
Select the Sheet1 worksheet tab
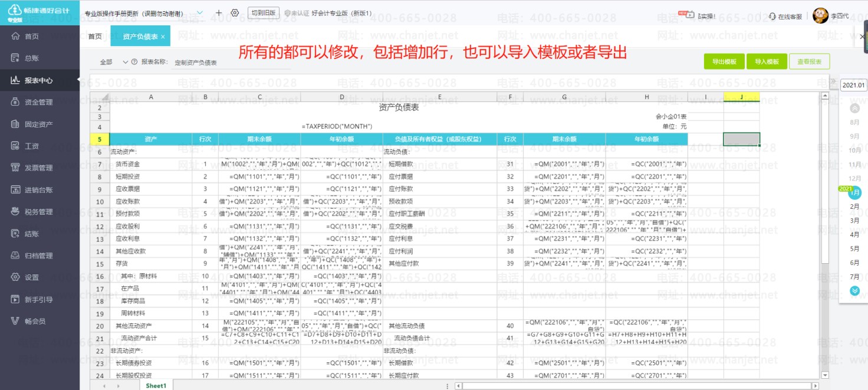tap(156, 385)
